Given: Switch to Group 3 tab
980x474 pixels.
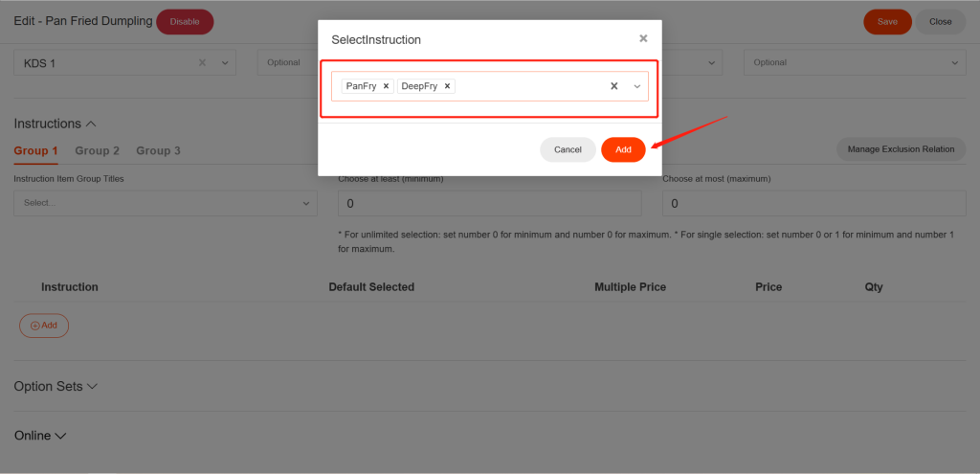Looking at the screenshot, I should pos(158,150).
